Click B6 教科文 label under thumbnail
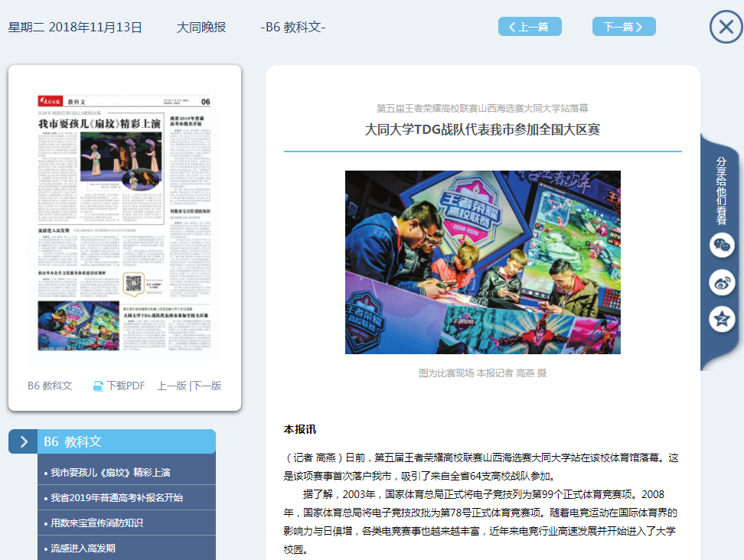Screen dimensions: 744x560 pos(50,386)
